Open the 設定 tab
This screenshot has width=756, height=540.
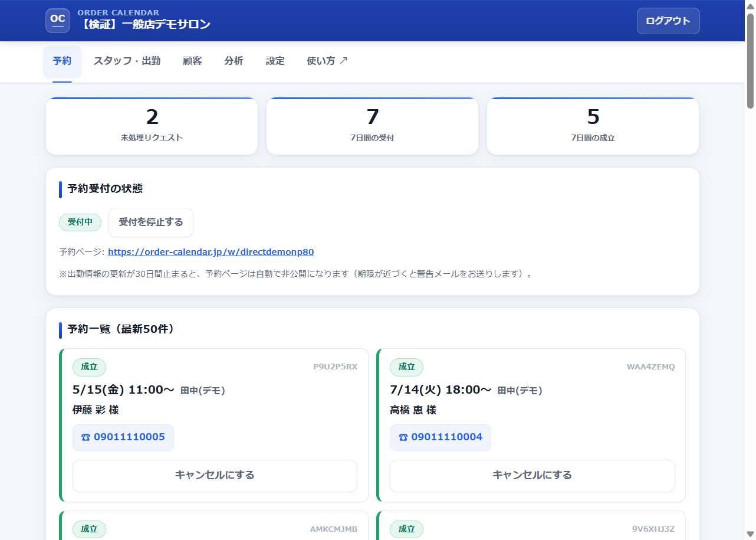click(275, 61)
